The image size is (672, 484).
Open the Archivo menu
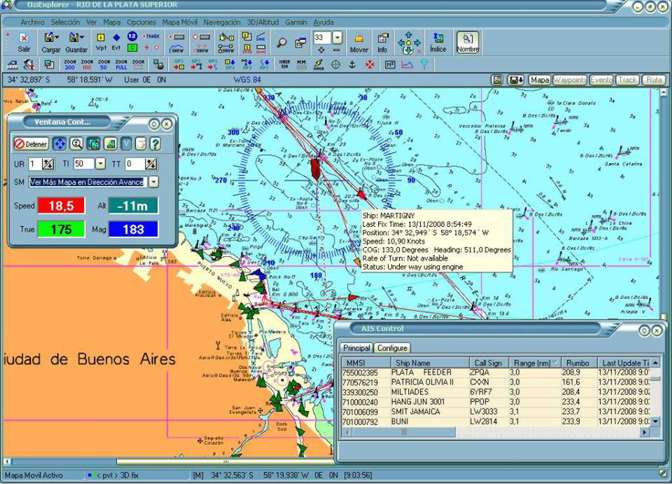[x=32, y=22]
